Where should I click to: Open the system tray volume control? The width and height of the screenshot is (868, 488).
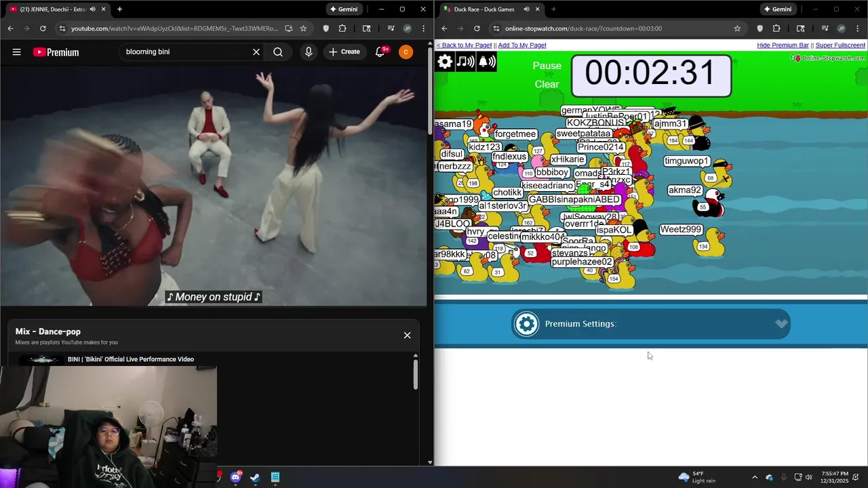pos(808,477)
